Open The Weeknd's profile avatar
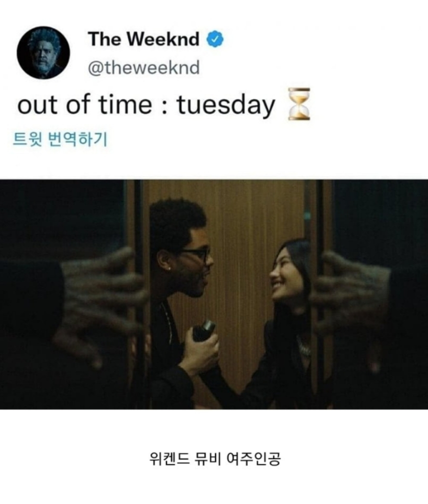Viewport: 428px width, 504px height. pos(43,52)
